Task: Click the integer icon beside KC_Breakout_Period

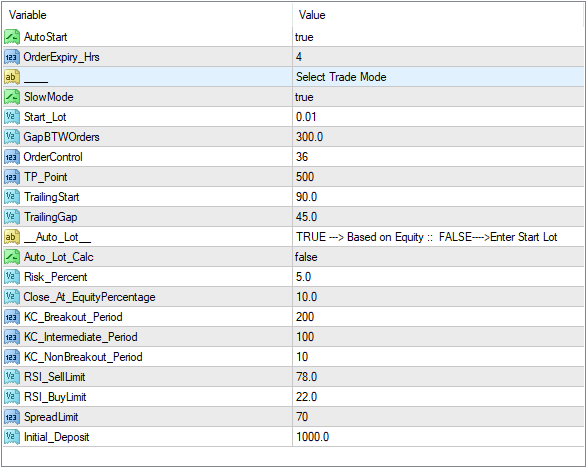Action: coord(12,317)
